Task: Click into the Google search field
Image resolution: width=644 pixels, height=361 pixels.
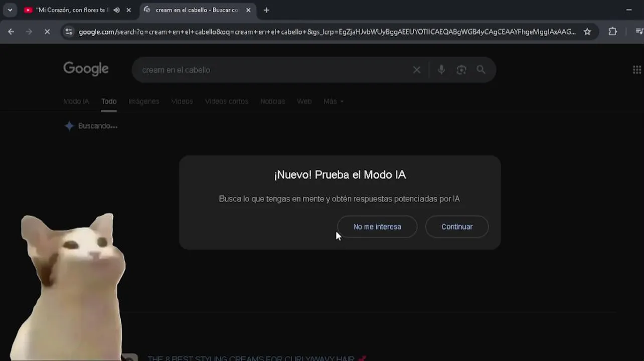Action: pos(271,70)
